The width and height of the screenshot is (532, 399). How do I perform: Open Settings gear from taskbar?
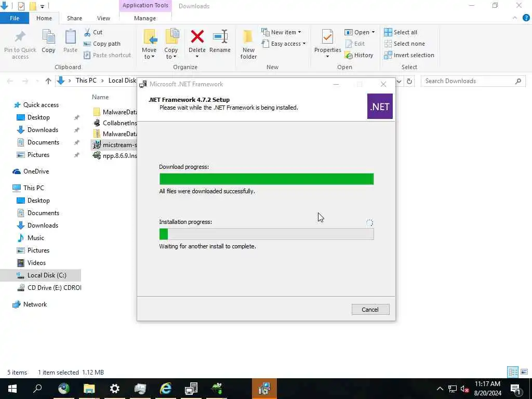pyautogui.click(x=115, y=389)
